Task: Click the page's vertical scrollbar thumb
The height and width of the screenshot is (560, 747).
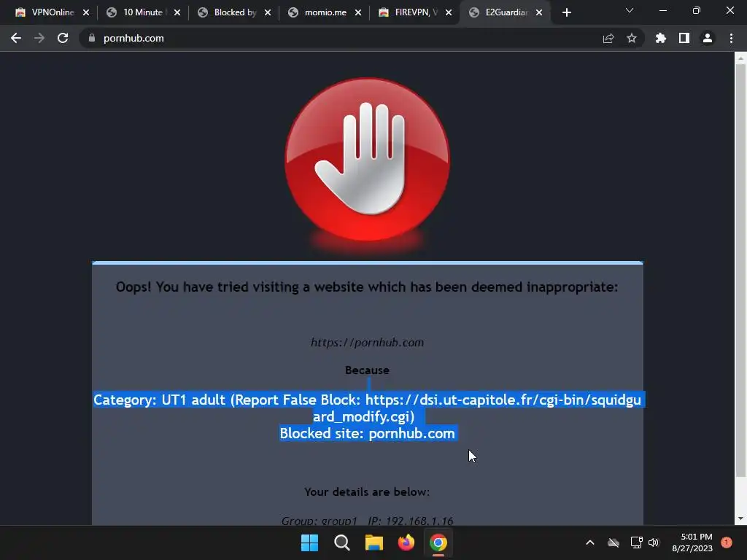Action: 740,269
